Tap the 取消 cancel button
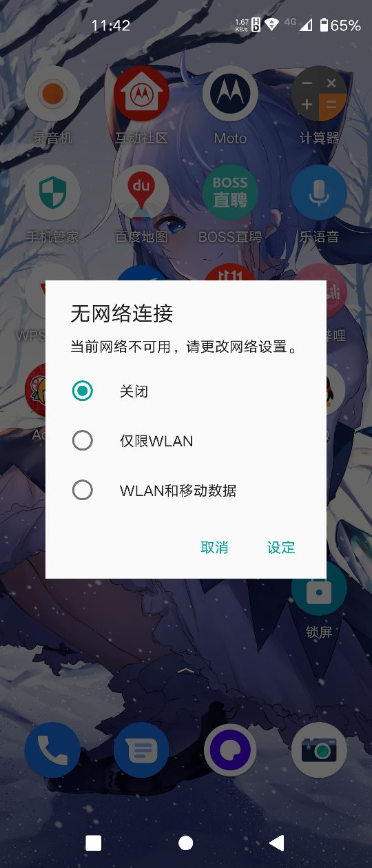 click(x=214, y=548)
